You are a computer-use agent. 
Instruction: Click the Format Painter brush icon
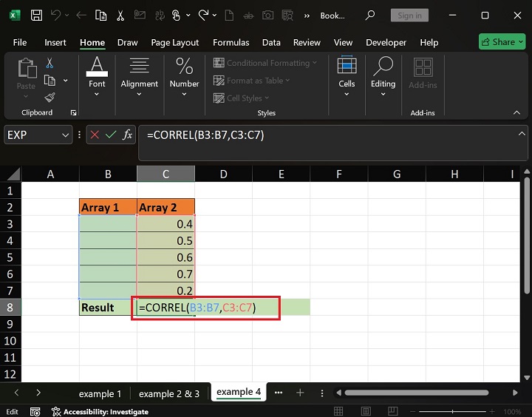click(x=50, y=97)
